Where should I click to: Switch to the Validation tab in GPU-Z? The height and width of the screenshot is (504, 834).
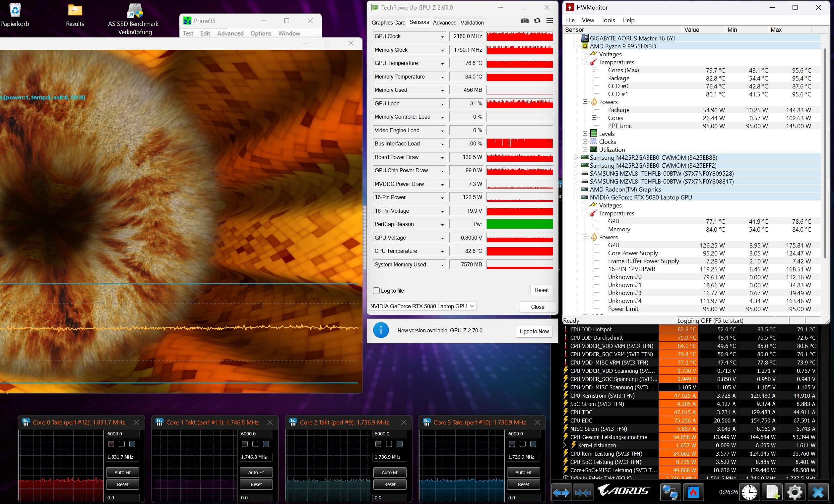pyautogui.click(x=472, y=23)
